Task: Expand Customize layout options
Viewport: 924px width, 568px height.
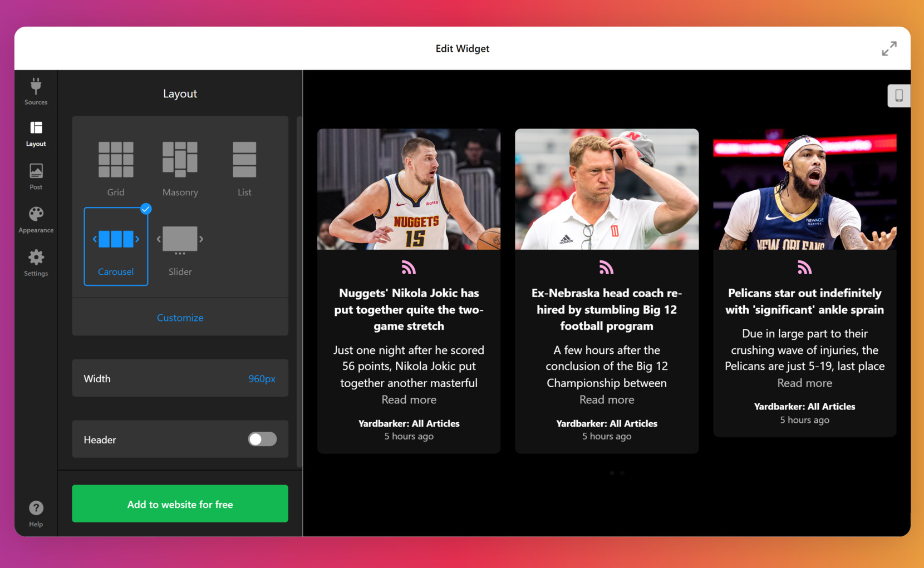Action: tap(180, 318)
